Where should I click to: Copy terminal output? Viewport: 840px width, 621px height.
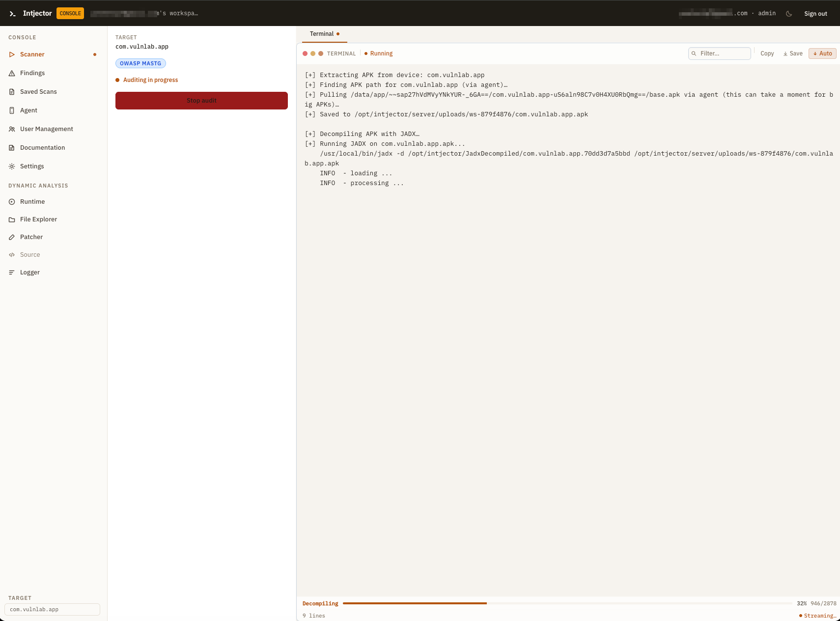pos(767,54)
